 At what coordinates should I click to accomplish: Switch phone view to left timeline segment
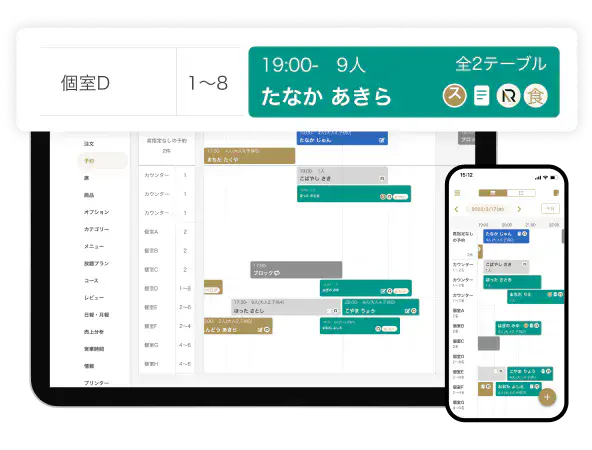click(x=493, y=193)
